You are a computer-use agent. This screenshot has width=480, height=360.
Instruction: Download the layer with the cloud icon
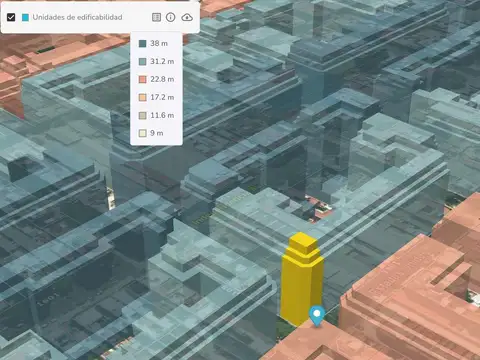point(187,17)
